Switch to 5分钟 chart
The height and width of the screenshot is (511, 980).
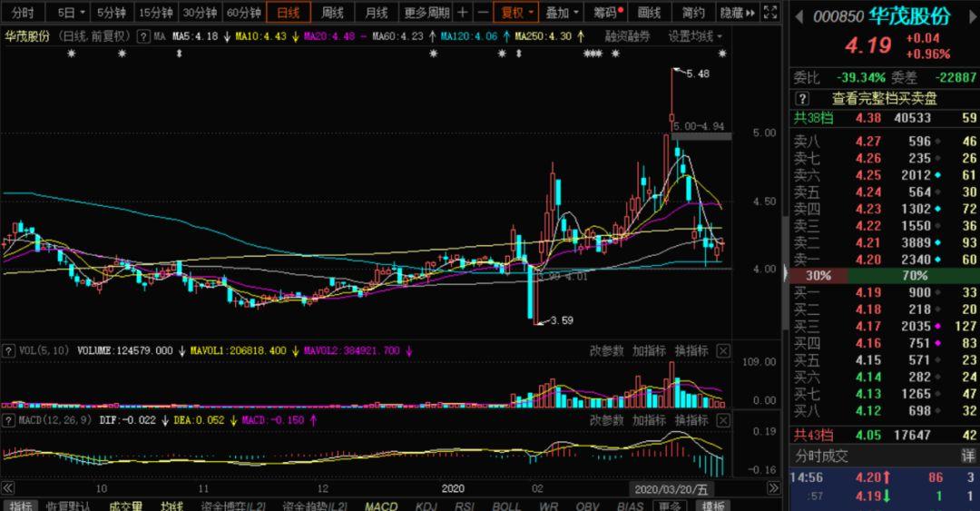pyautogui.click(x=112, y=12)
